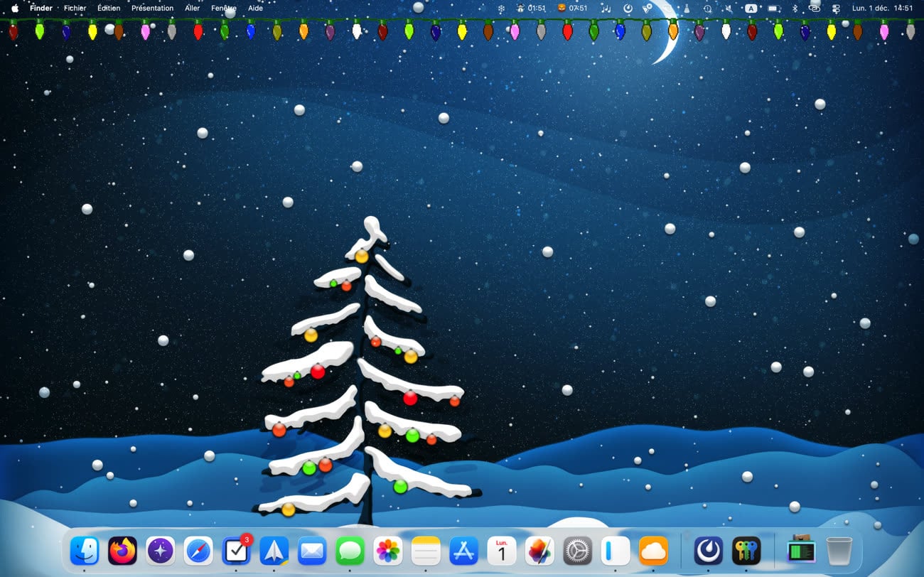Screen dimensions: 924x577
Task: Click the snowflake icon in menu bar
Action: pos(500,9)
